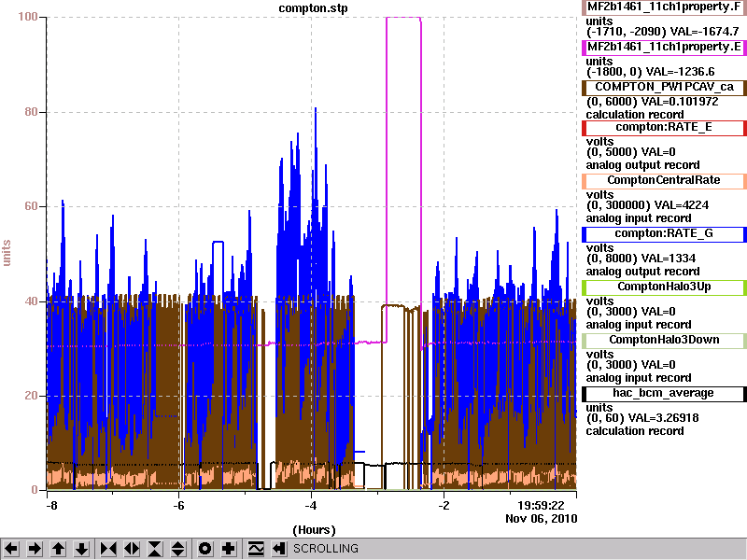Click the y-axis value 100
This screenshot has width=747, height=560.
pyautogui.click(x=28, y=17)
